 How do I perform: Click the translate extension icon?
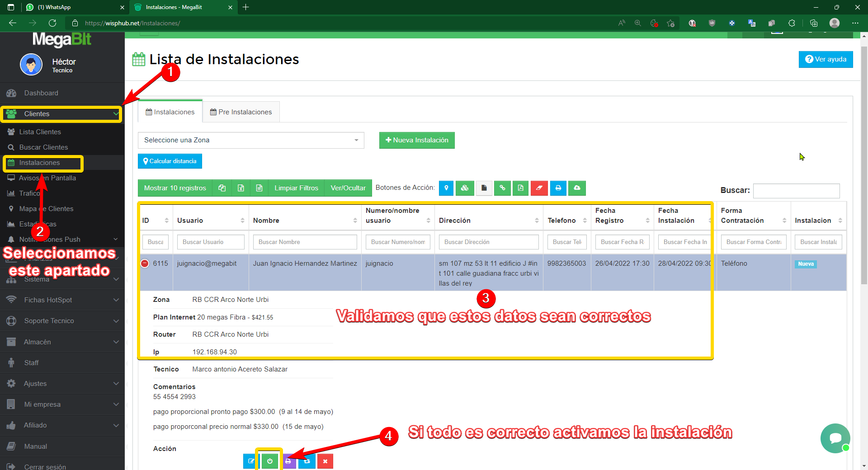point(752,23)
